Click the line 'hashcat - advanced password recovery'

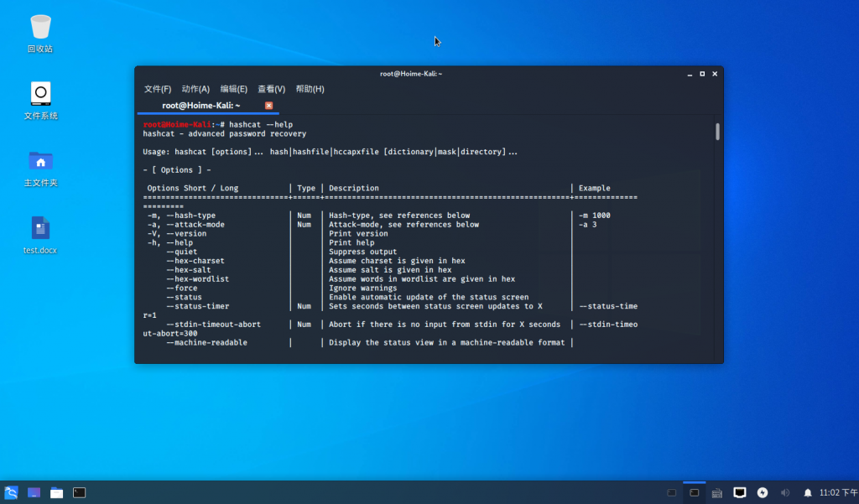[225, 133]
